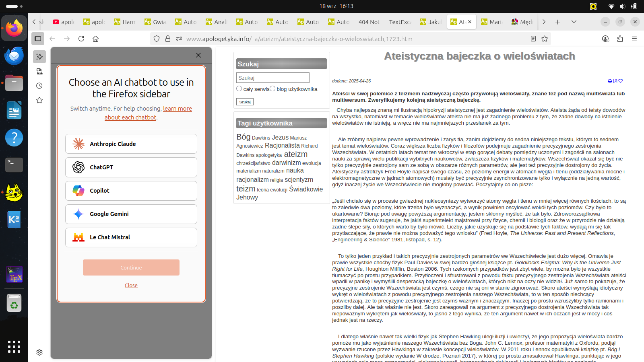Toggle Reader View in address bar
This screenshot has width=644, height=362.
[x=533, y=39]
